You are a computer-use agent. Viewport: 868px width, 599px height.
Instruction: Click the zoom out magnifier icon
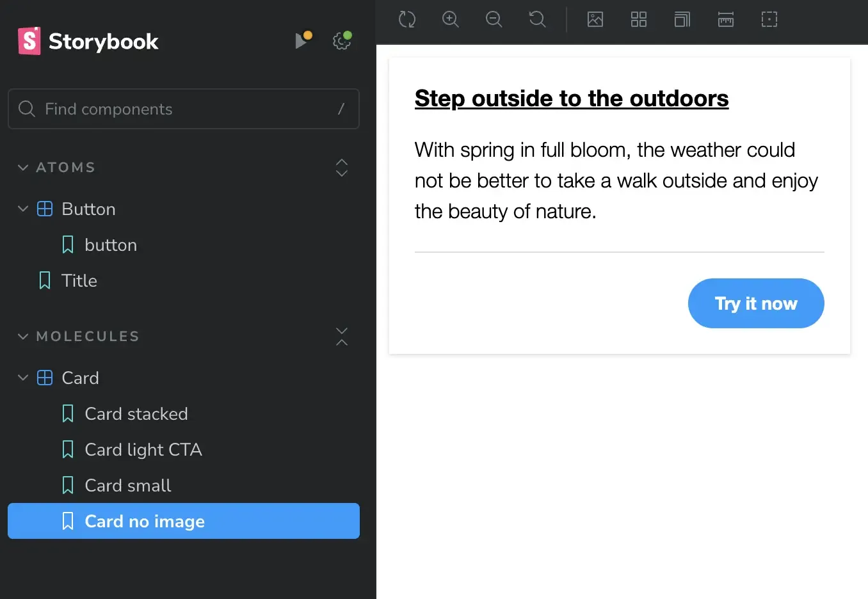[x=494, y=19]
